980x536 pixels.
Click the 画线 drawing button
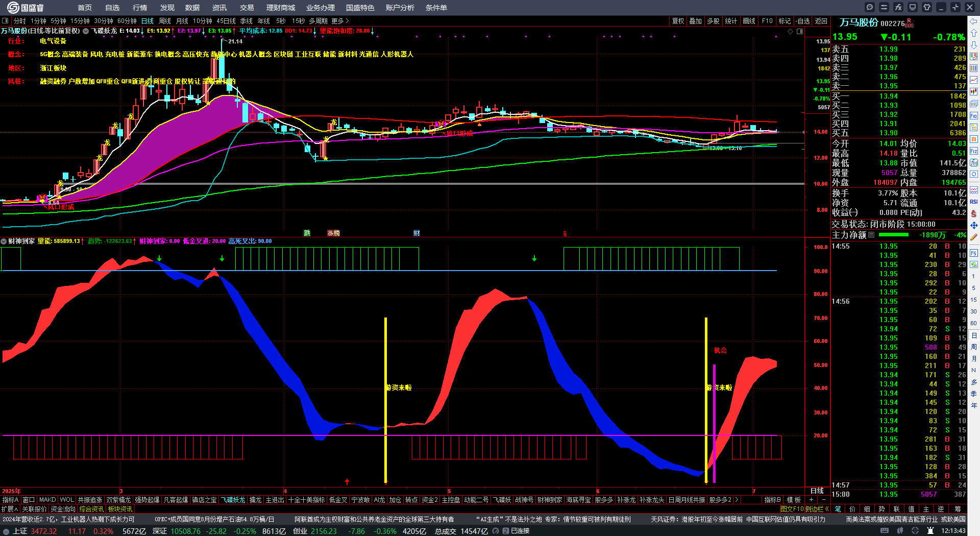749,21
